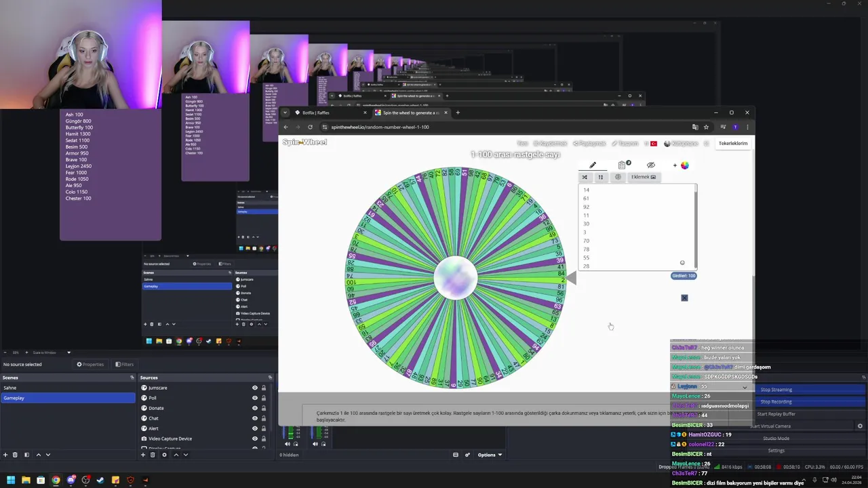The height and width of the screenshot is (488, 868).
Task: Toggle visibility of Alert source
Action: pos(255,428)
